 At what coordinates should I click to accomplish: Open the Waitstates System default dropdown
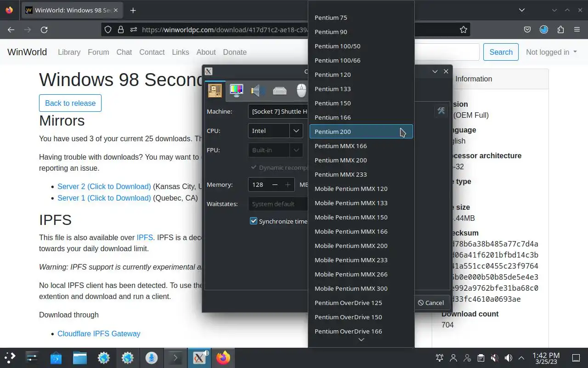[x=278, y=204]
